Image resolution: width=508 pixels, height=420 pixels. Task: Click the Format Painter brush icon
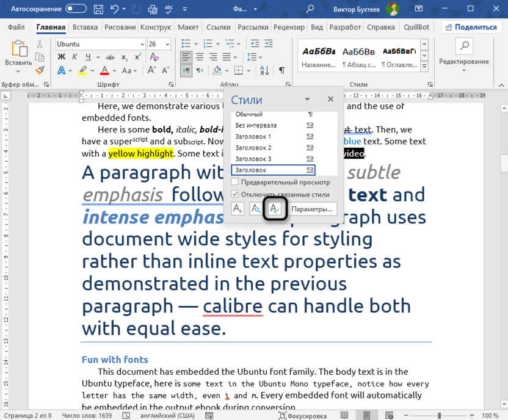pos(40,70)
